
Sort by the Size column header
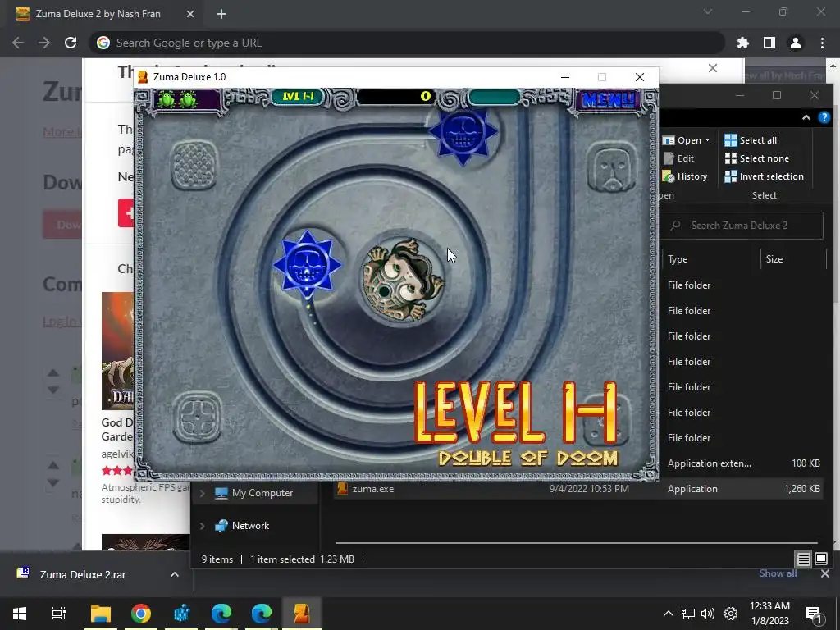coord(793,259)
